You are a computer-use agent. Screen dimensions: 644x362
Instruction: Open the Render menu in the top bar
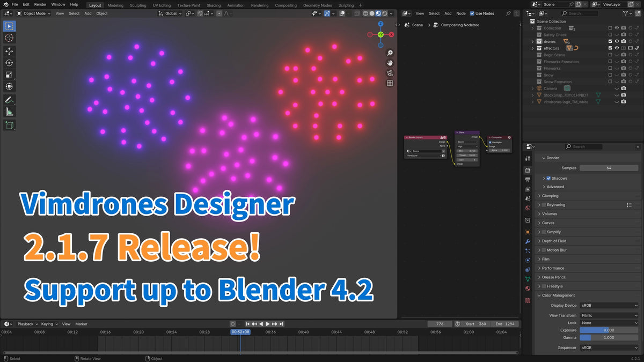pos(40,4)
